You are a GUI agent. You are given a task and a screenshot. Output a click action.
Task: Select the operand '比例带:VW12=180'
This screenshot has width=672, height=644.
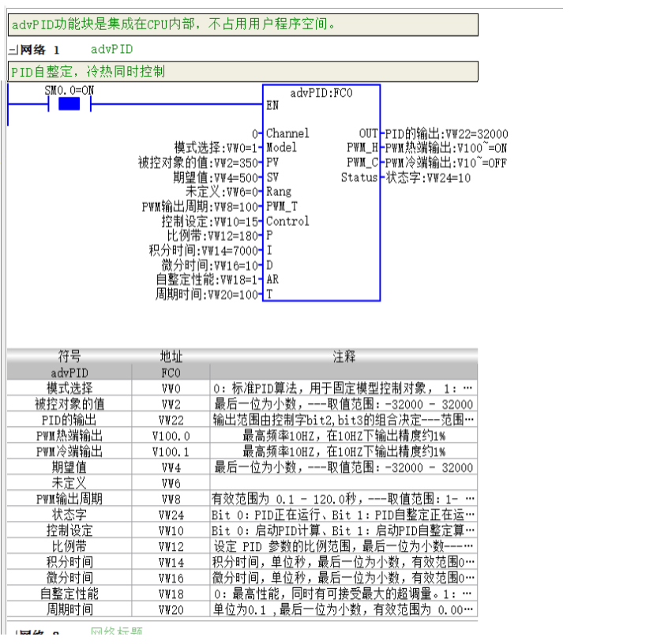tap(213, 236)
